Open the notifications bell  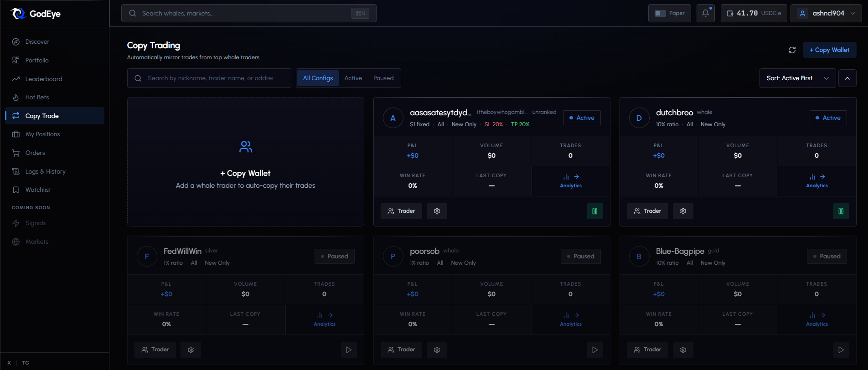click(705, 13)
